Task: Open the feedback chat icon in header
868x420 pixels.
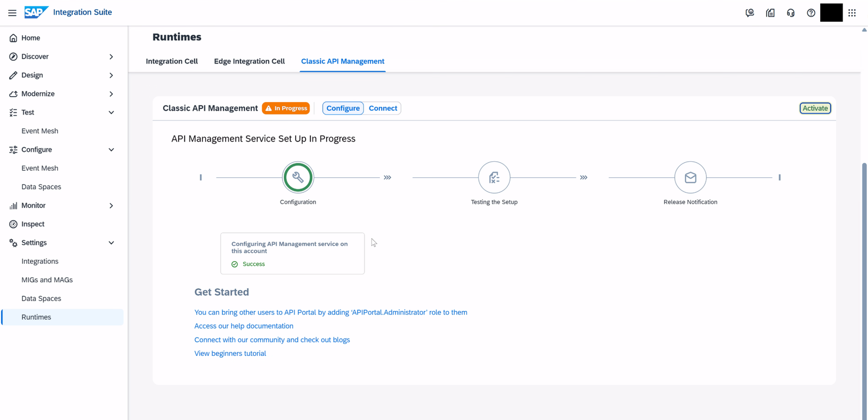Action: 750,13
